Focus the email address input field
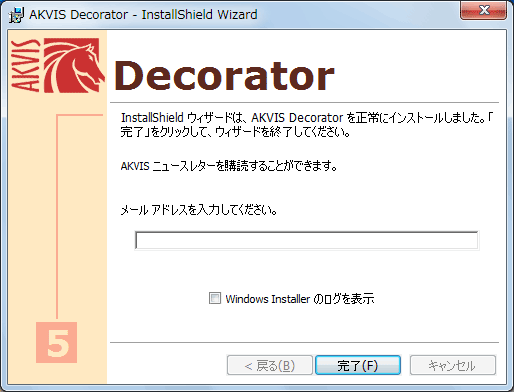 (x=307, y=240)
